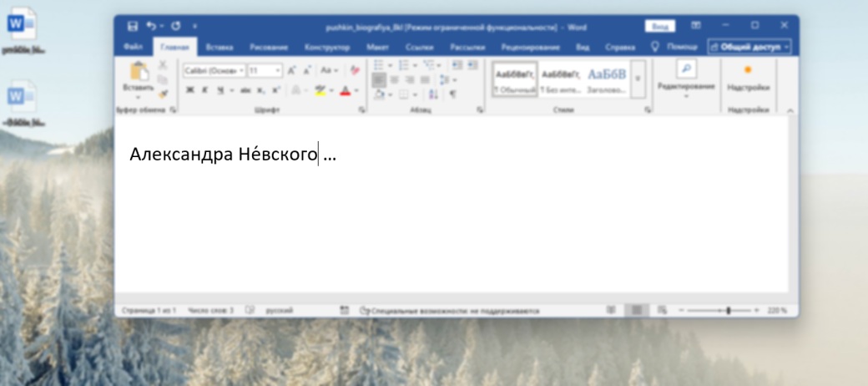Apply text highlight color marker
This screenshot has width=868, height=386.
pyautogui.click(x=320, y=90)
